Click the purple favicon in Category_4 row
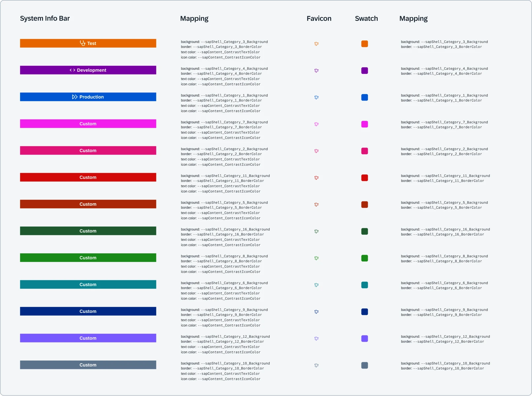 (317, 70)
